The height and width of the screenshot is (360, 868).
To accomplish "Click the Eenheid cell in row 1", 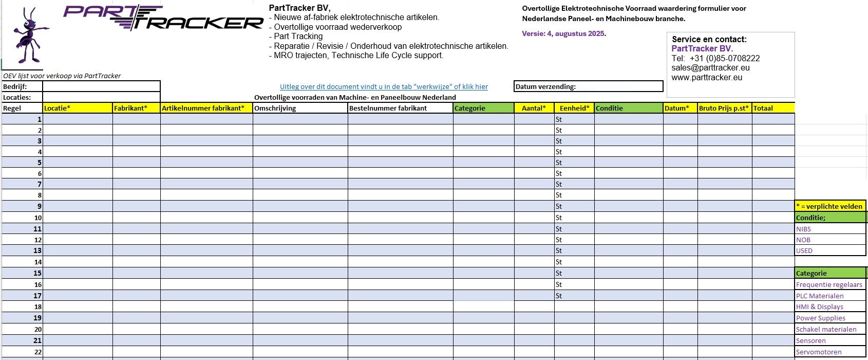I will pos(574,119).
